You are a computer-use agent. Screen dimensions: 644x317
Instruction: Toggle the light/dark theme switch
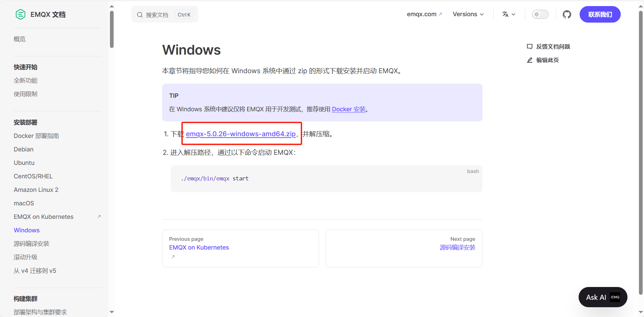point(540,15)
